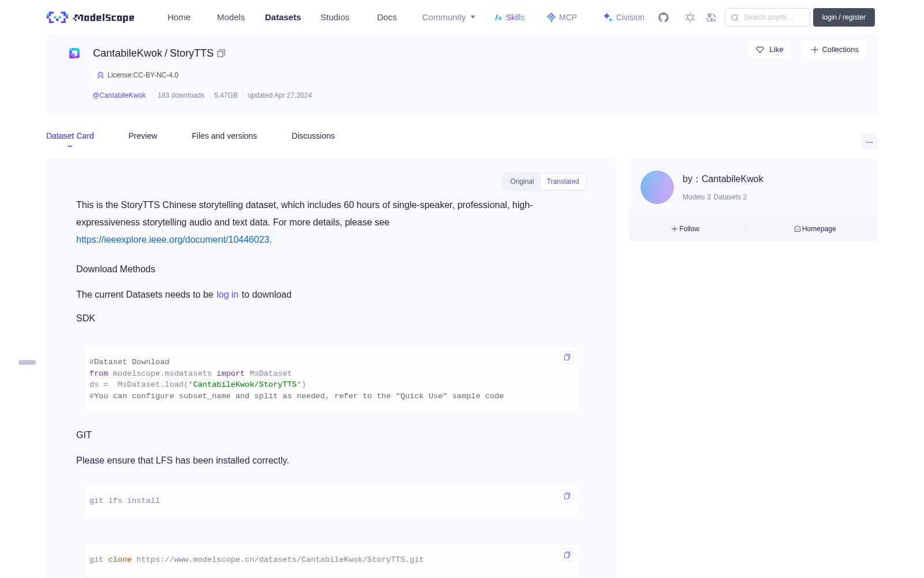Click author name 'by：CantabileKwok'
Viewport: 924px width, 578px height.
pos(722,179)
